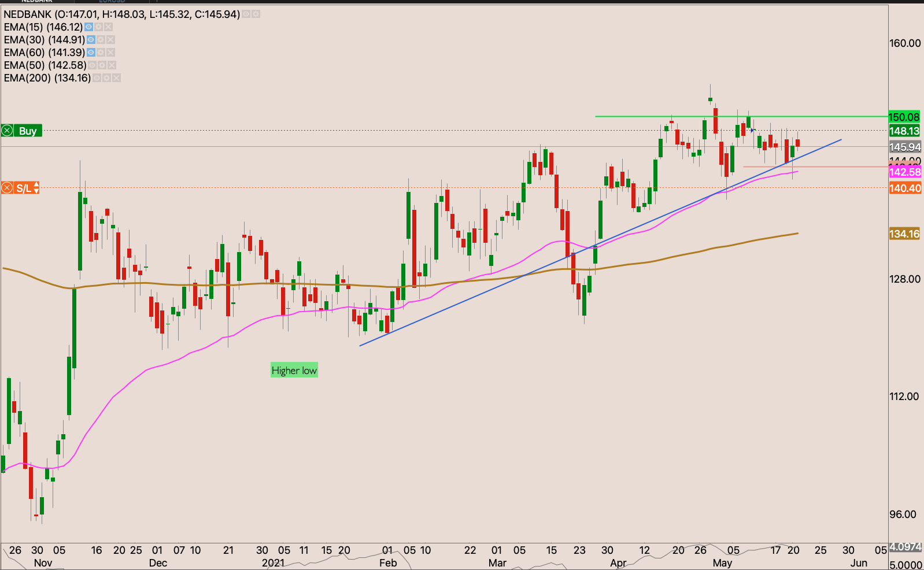Switch to the EURUSD chart tab
The width and height of the screenshot is (924, 570).
112,2
